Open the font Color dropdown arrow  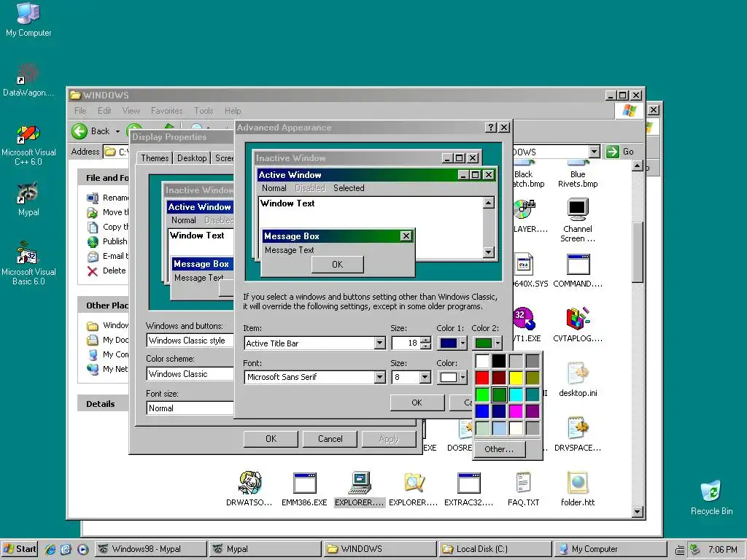pos(462,377)
